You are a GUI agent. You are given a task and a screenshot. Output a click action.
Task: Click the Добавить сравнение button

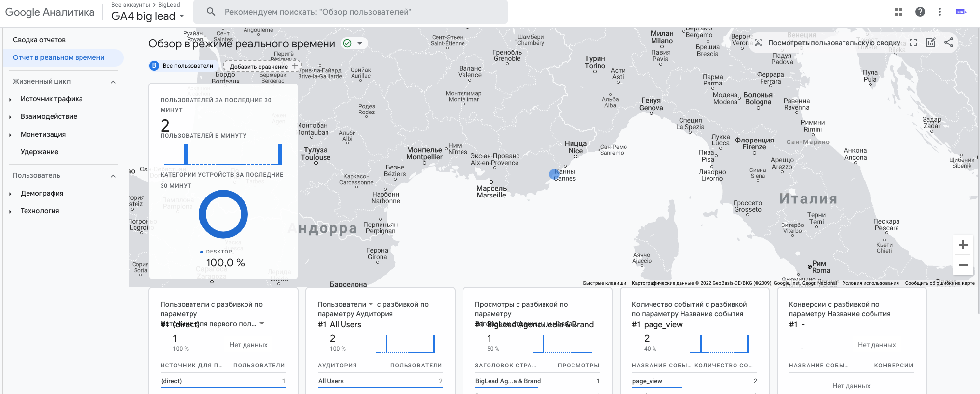click(x=263, y=66)
